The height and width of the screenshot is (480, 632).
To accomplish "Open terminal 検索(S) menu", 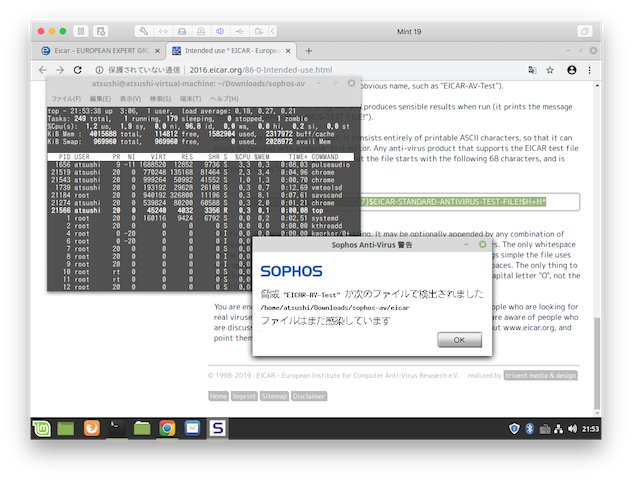I will point(160,99).
